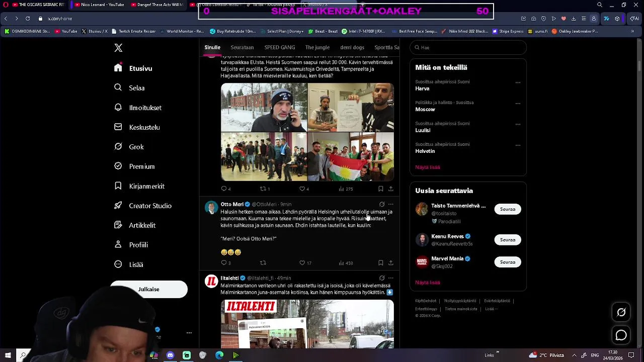
Task: Switch to demi dogs tab
Action: 352,47
